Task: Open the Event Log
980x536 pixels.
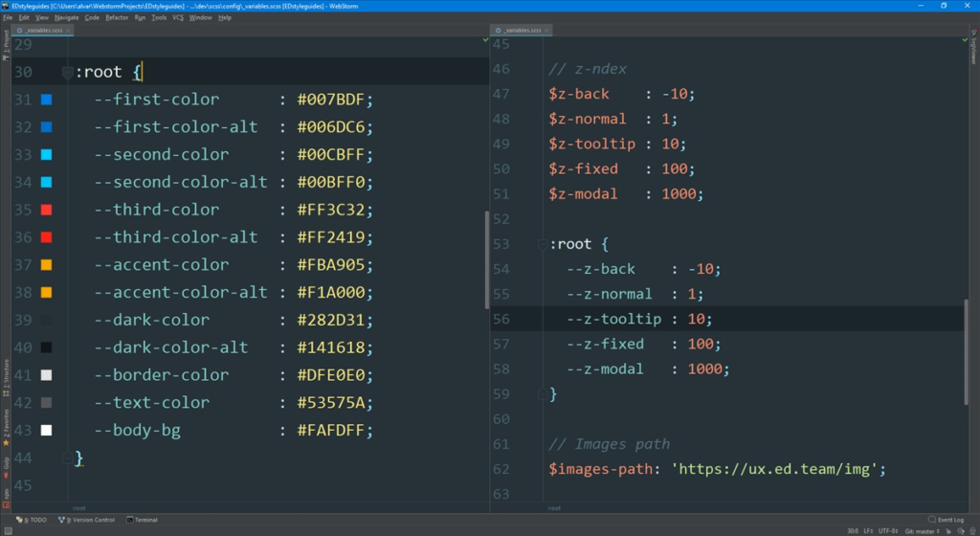Action: (946, 520)
